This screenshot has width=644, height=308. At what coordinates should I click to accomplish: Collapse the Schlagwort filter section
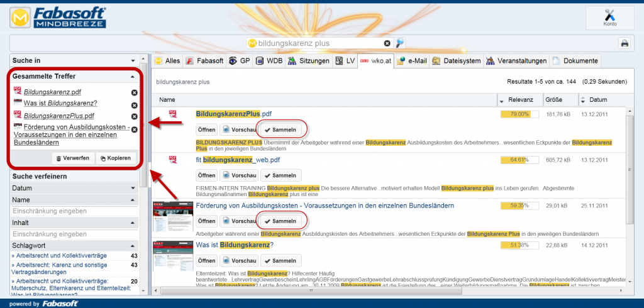133,246
